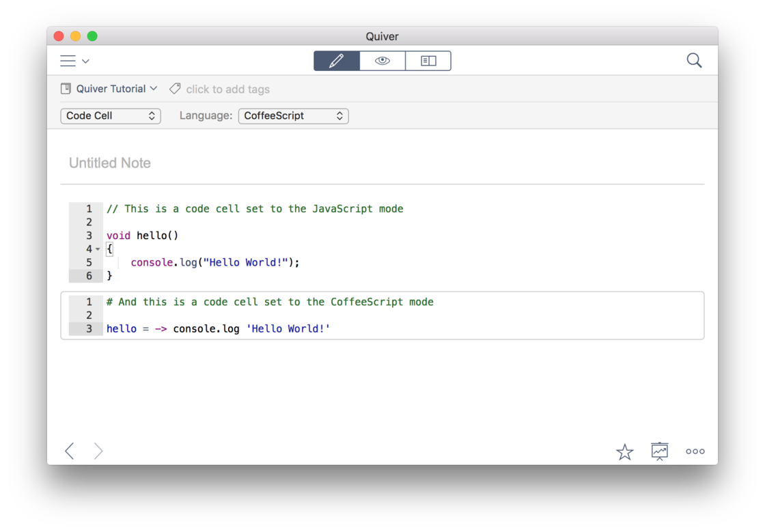This screenshot has height=532, width=765.
Task: Minimize the window with yellow button
Action: click(76, 36)
